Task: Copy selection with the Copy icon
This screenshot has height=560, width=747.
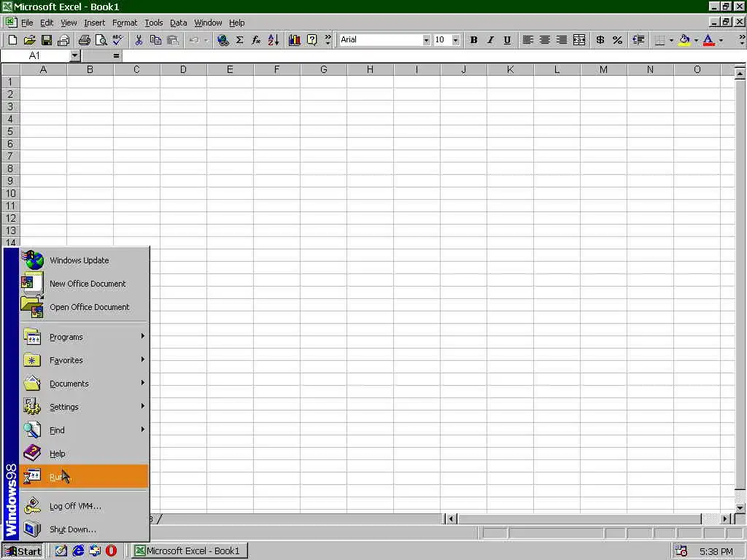Action: [155, 40]
